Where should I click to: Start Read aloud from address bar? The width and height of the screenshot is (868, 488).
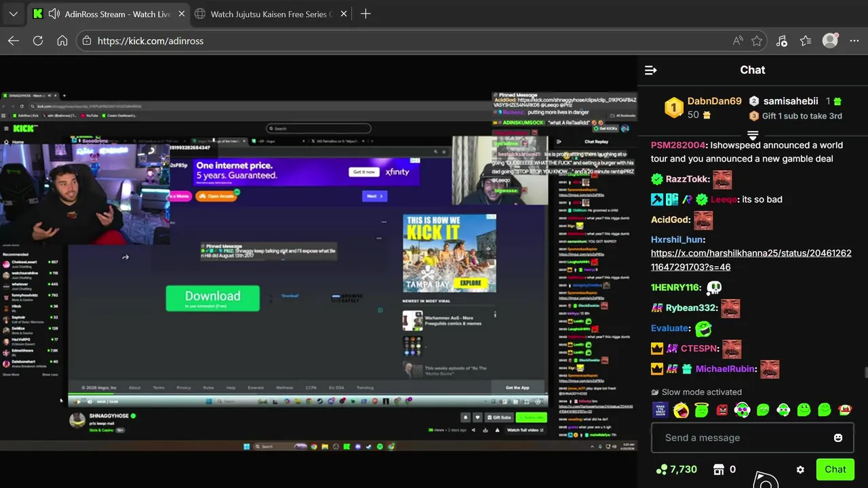(x=738, y=41)
